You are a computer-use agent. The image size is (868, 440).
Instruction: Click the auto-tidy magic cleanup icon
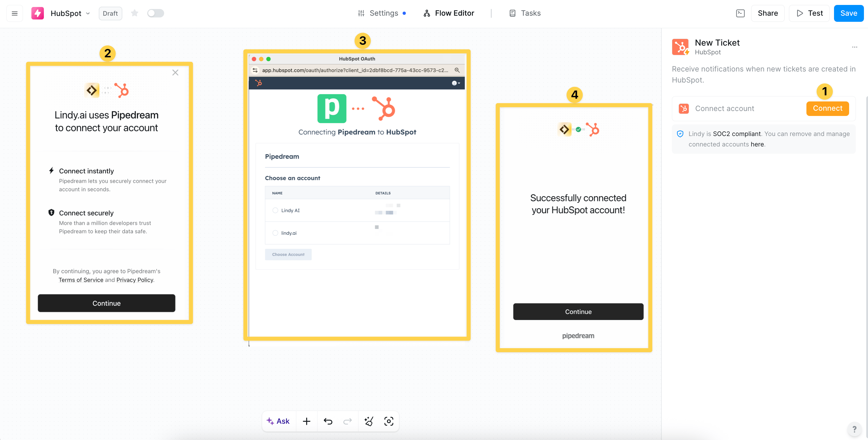tap(369, 421)
